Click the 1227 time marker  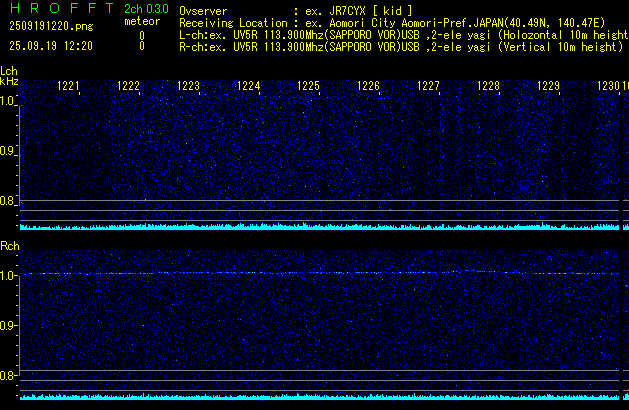coord(429,87)
